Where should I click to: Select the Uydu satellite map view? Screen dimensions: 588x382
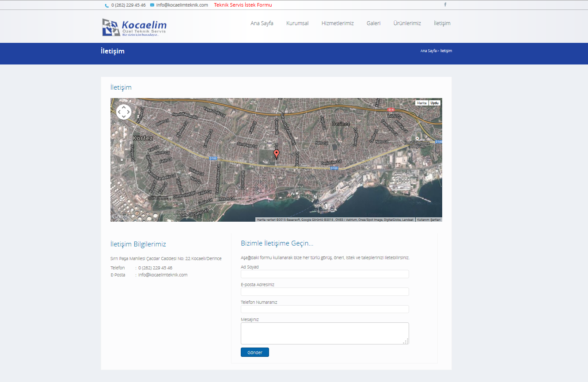(435, 103)
